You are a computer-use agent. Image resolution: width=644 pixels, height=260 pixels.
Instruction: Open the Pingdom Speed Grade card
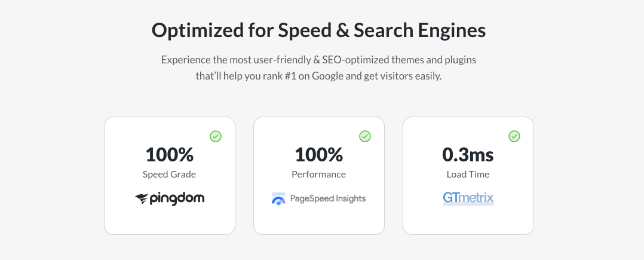tap(170, 176)
